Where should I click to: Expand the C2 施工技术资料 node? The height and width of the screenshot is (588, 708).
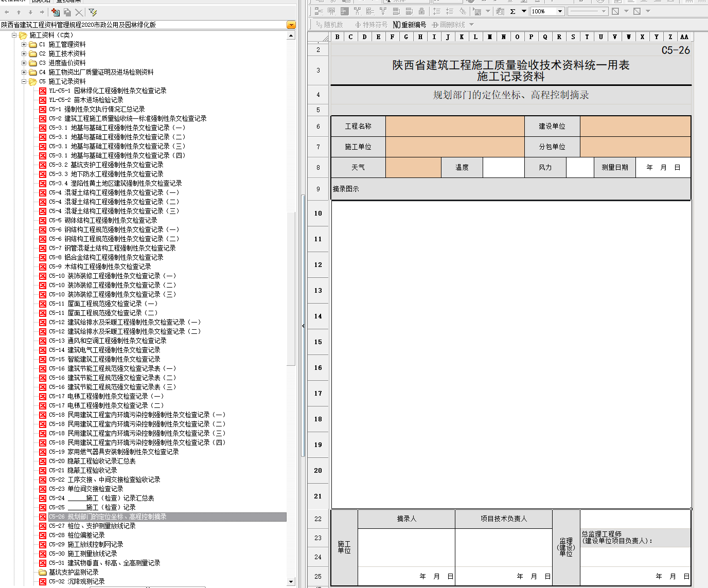[x=24, y=54]
